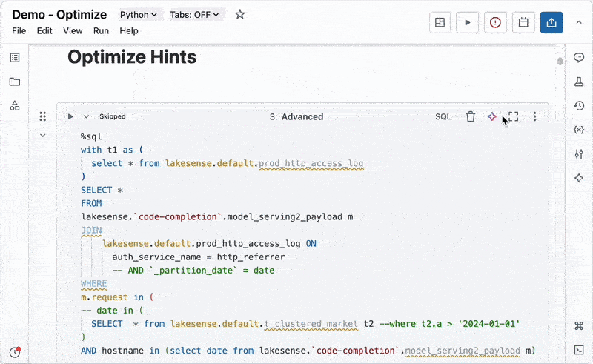Image resolution: width=593 pixels, height=364 pixels.
Task: Click the Assistant sparkle icon in cell toolbar
Action: [x=491, y=116]
